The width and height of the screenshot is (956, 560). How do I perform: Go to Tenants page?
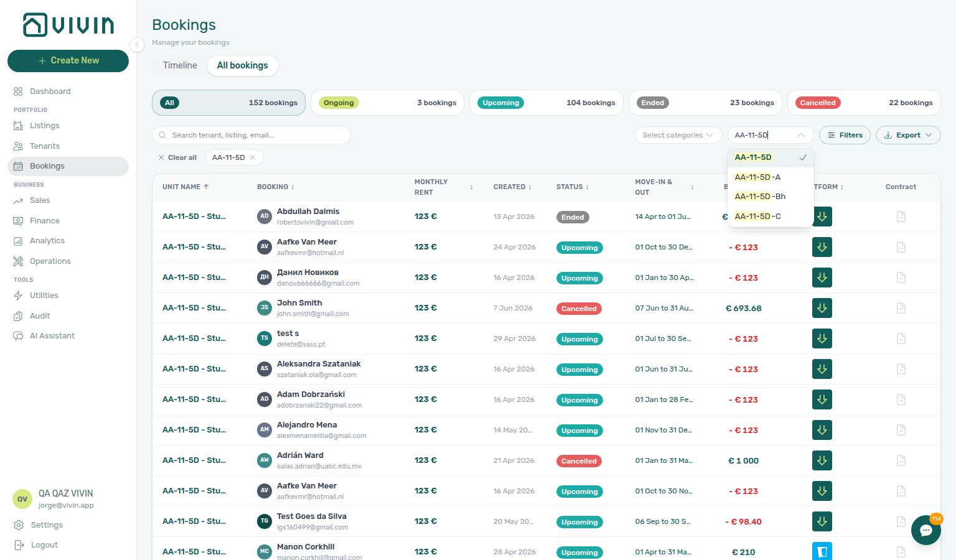pos(68,146)
